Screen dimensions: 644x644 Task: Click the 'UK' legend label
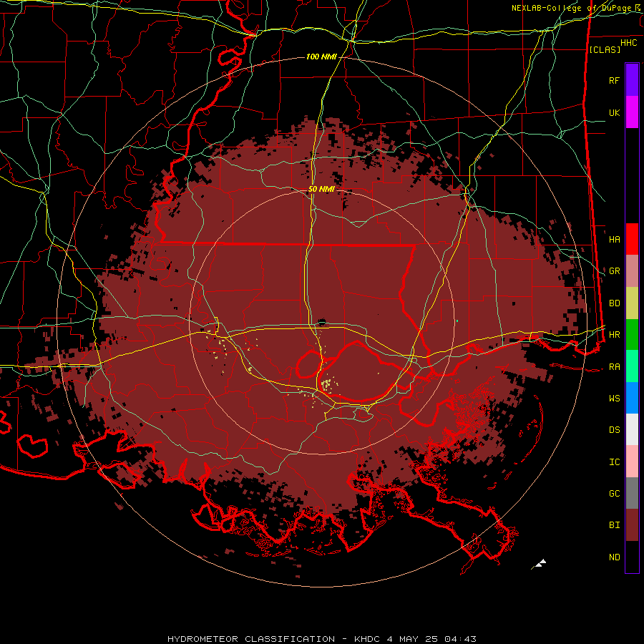coord(614,112)
